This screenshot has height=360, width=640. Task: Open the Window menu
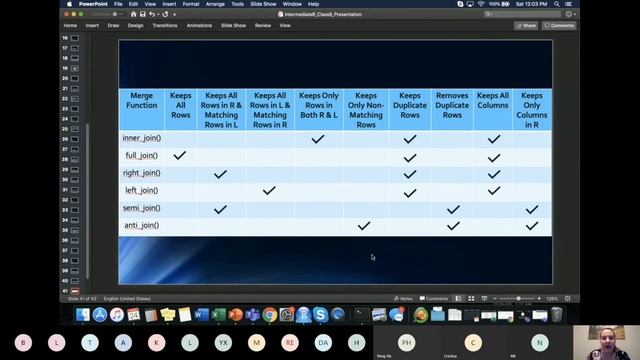point(292,4)
